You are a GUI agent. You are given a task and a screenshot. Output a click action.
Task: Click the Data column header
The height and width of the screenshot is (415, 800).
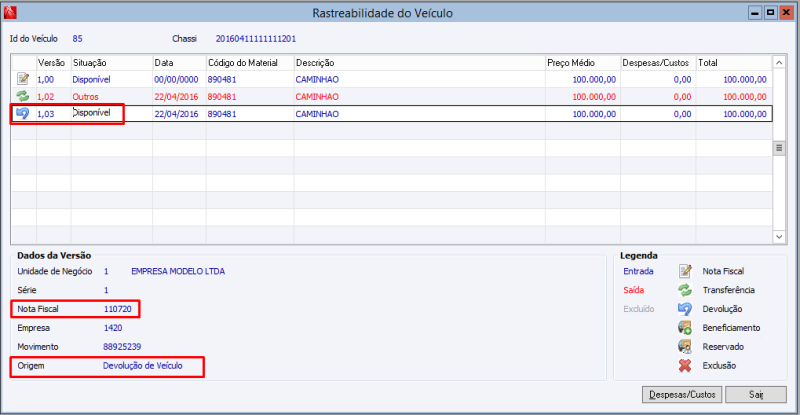pos(179,63)
